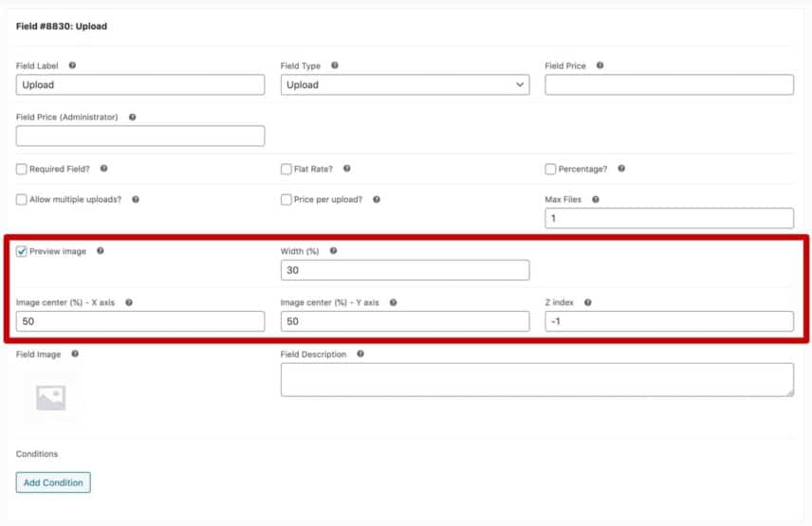
Task: Click help icon next to Required Field?
Action: (104, 169)
